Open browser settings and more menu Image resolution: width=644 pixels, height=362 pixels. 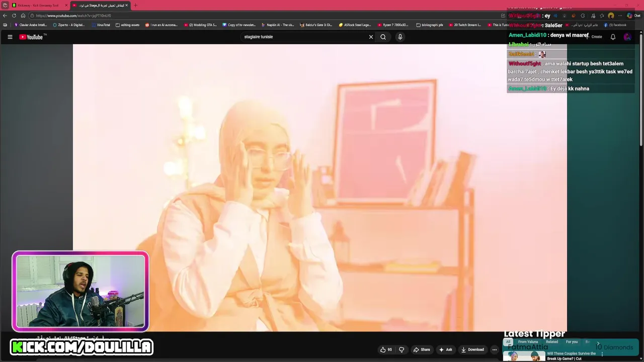pos(620,16)
